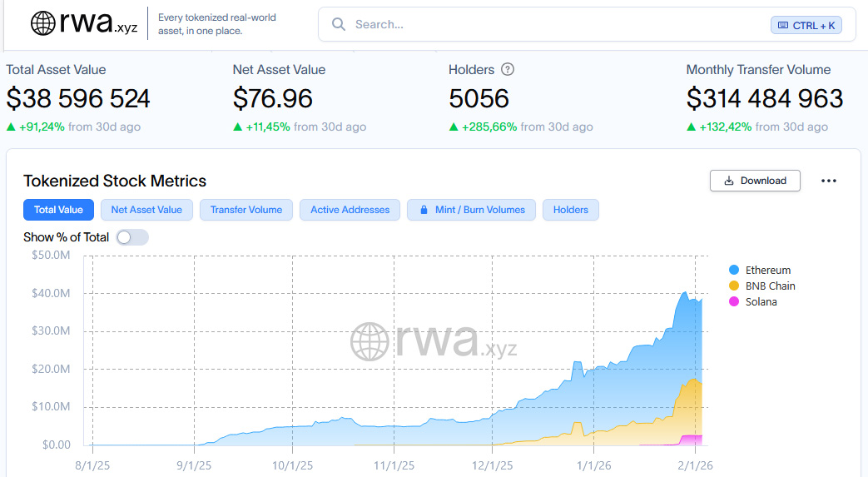
Task: Click the rwa.xyz globe logo
Action: pyautogui.click(x=43, y=23)
